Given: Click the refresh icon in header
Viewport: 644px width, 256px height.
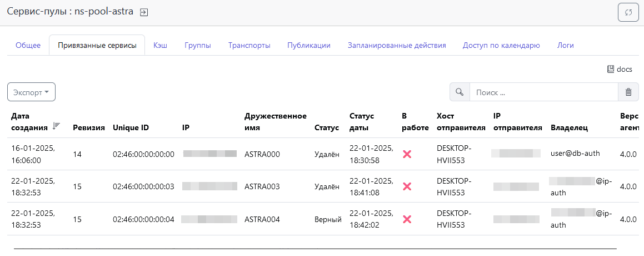Looking at the screenshot, I should (628, 12).
